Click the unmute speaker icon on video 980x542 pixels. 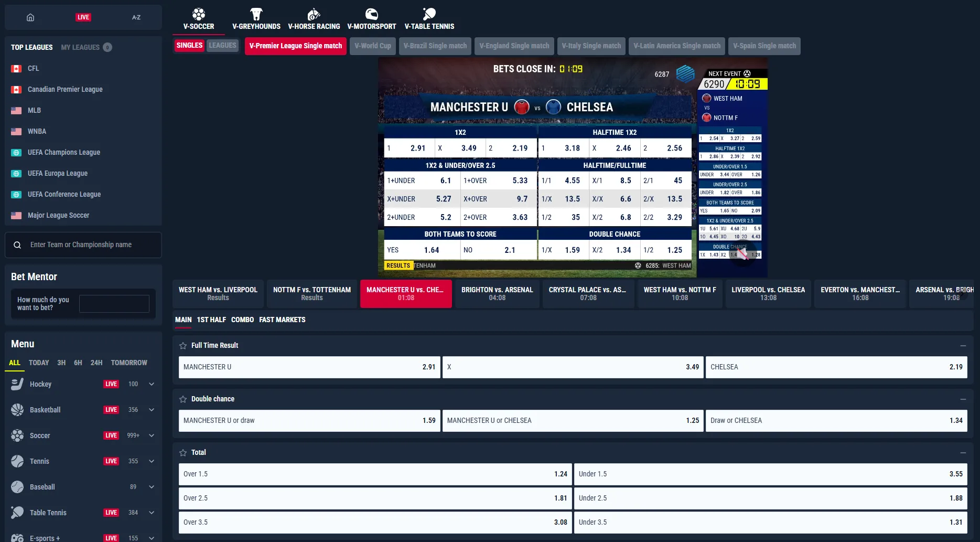pos(742,254)
